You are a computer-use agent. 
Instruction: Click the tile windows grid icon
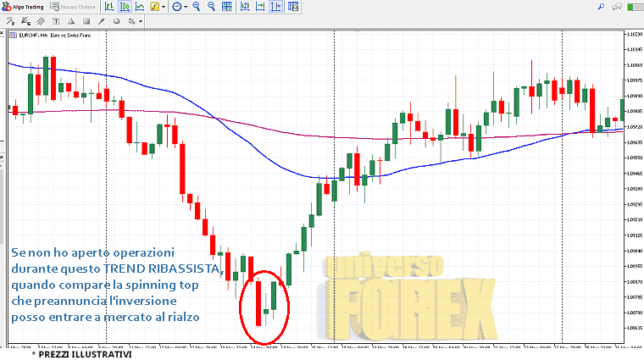click(x=225, y=6)
